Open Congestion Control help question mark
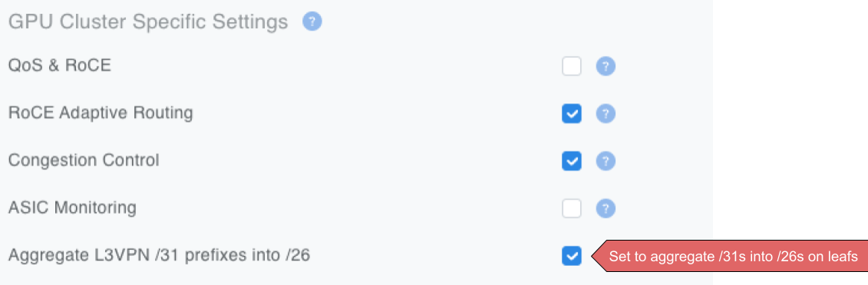 [x=606, y=162]
